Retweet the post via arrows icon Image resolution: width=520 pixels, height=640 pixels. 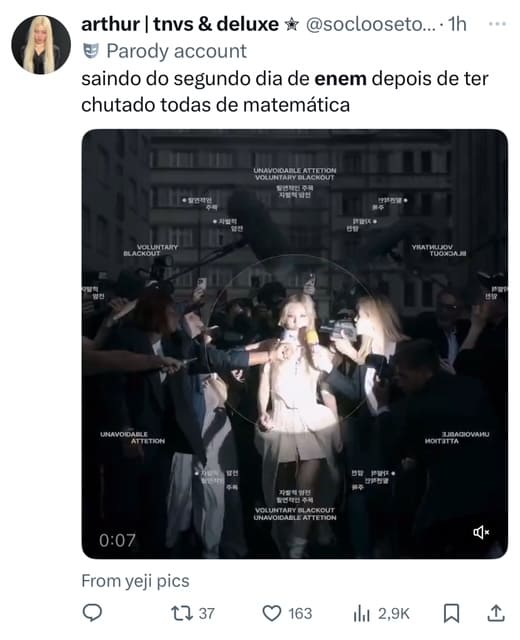point(182,613)
